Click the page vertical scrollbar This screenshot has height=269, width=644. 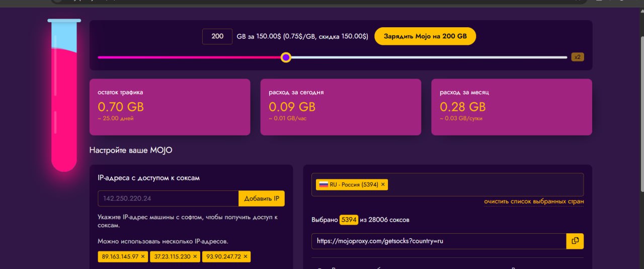pos(641,113)
